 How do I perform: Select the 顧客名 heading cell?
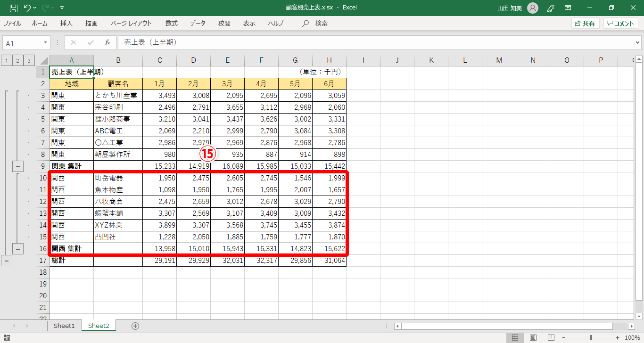(x=118, y=84)
